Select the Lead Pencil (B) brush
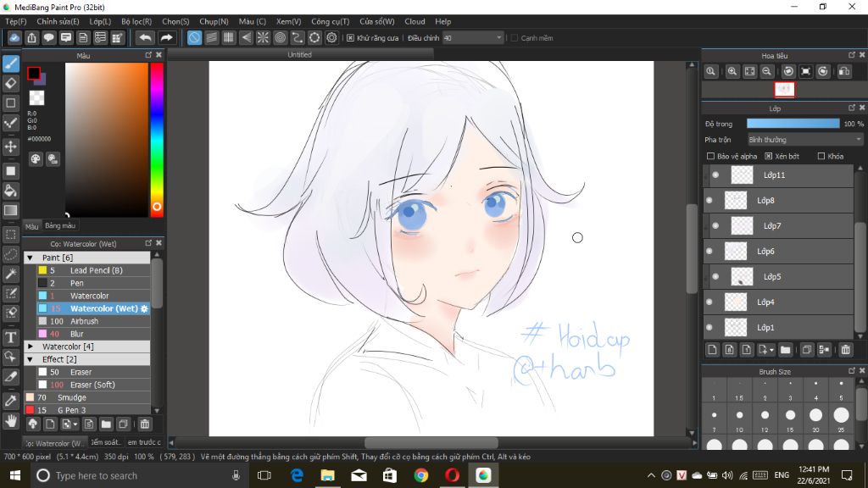Image resolution: width=868 pixels, height=488 pixels. pyautogui.click(x=93, y=270)
